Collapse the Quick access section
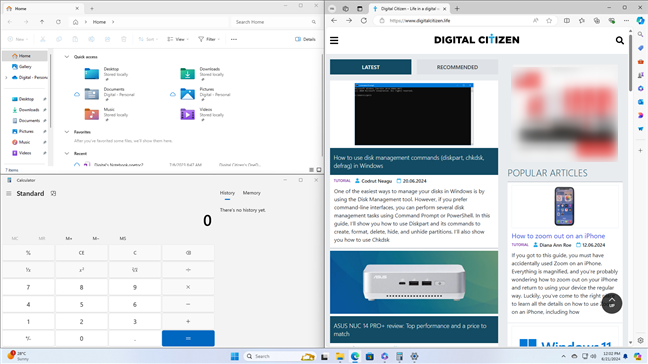 tap(67, 57)
